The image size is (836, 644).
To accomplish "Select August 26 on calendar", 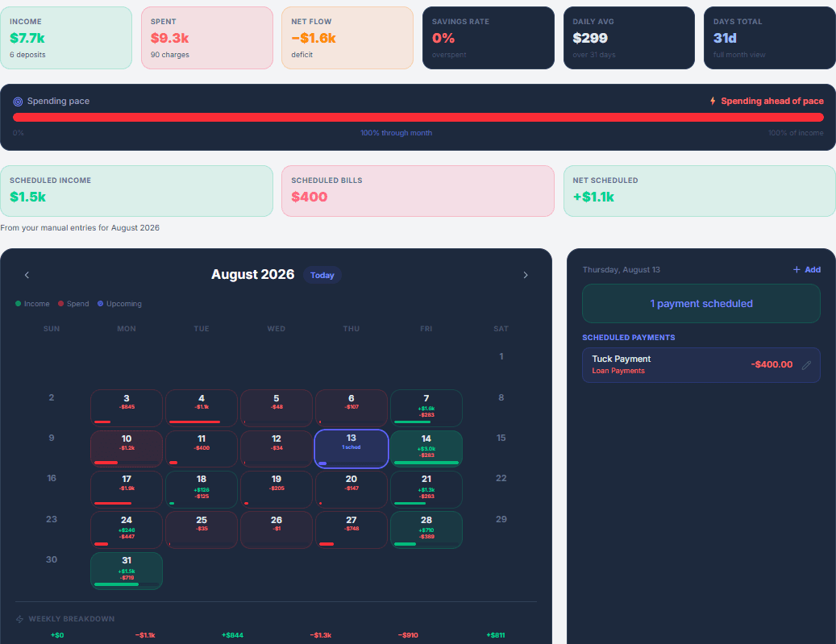I will 277,530.
